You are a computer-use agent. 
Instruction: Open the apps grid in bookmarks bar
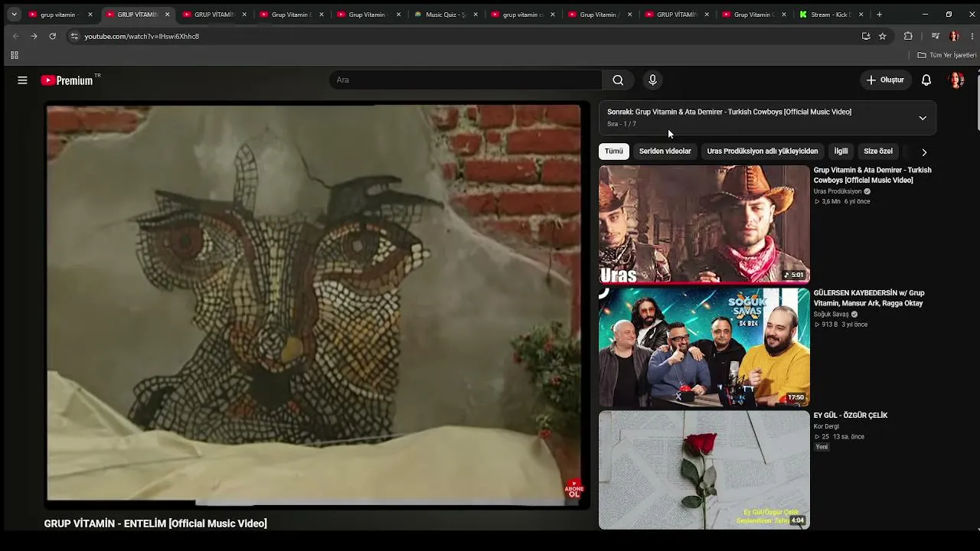[14, 55]
